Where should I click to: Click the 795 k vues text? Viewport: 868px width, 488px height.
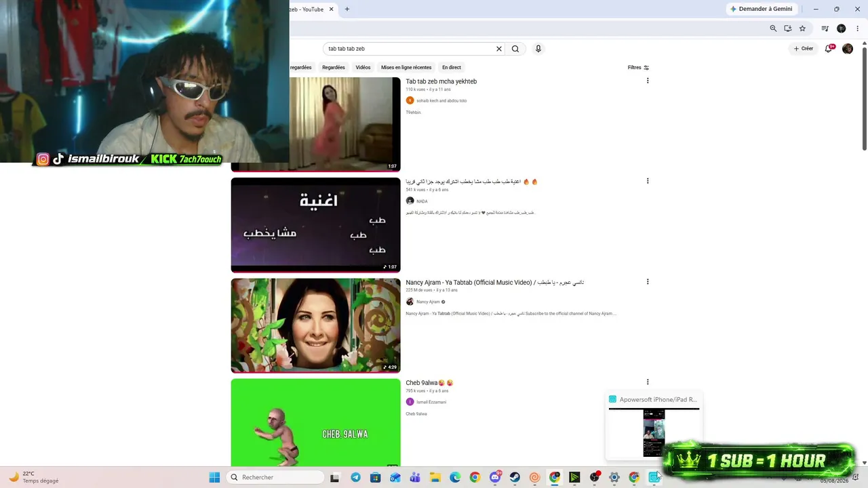tap(416, 391)
